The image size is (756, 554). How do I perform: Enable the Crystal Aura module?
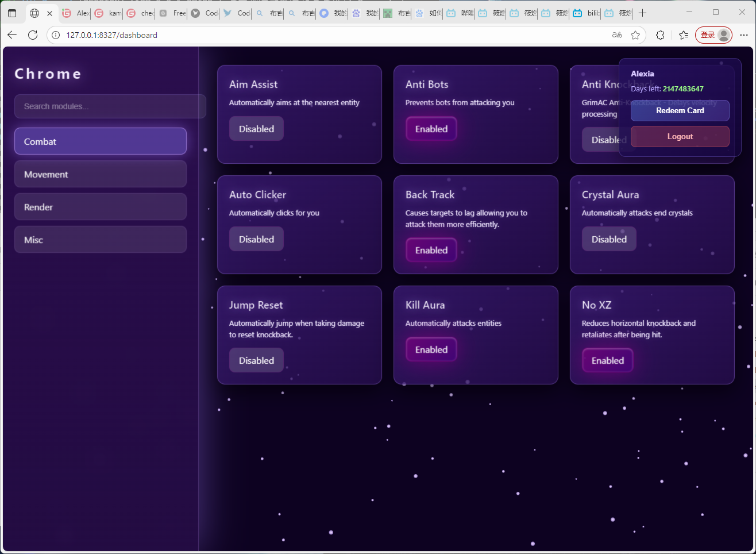click(609, 239)
